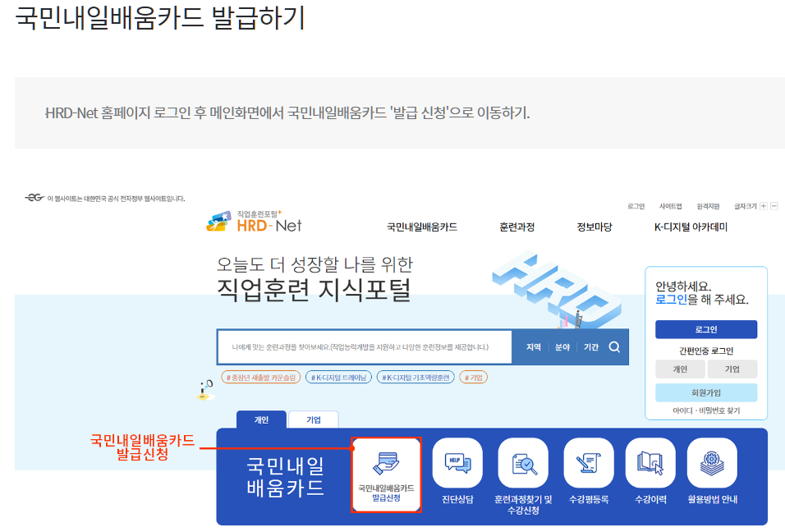Open the 지역 search filter
The image size is (785, 532).
click(533, 346)
